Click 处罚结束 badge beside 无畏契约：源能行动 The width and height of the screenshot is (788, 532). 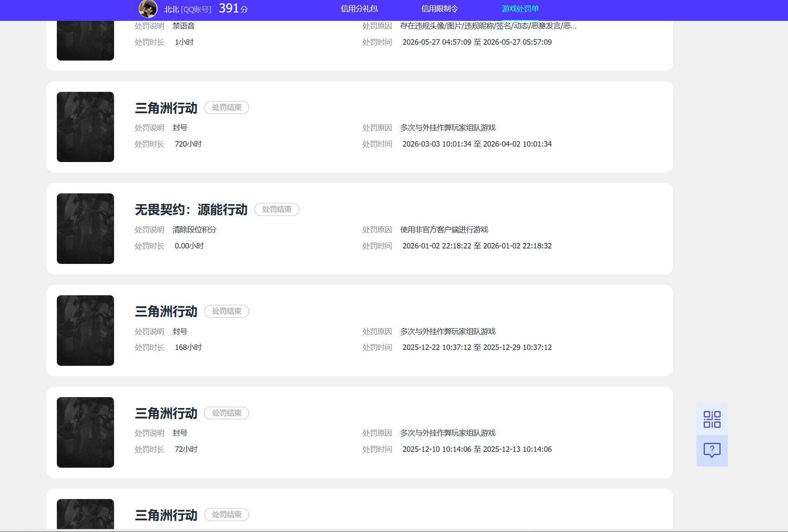[277, 210]
